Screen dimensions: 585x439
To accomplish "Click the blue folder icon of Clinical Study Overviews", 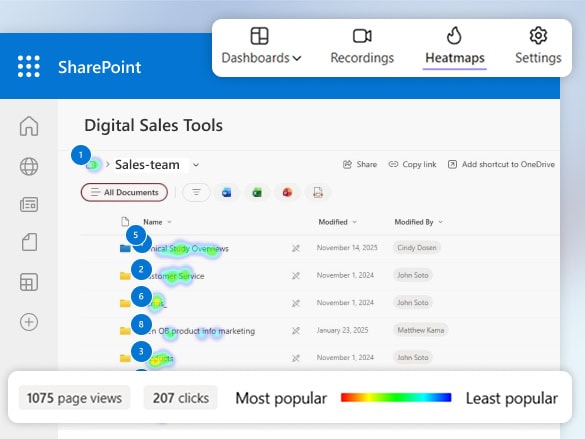I will [125, 248].
